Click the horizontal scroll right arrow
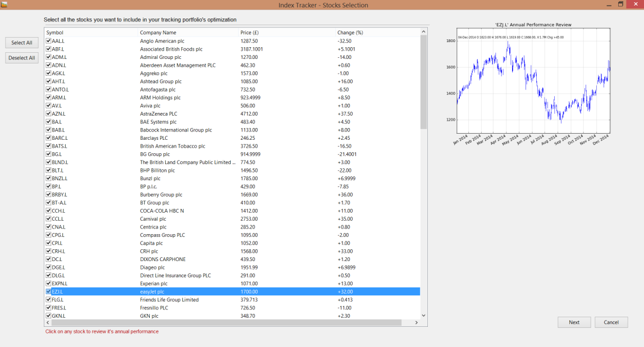Image resolution: width=644 pixels, height=347 pixels. click(x=417, y=323)
